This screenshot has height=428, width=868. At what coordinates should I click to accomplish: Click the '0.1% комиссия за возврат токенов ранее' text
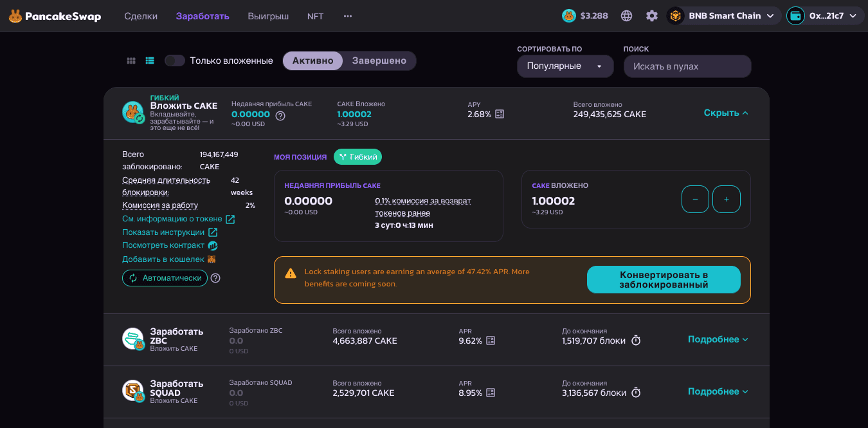pos(423,207)
